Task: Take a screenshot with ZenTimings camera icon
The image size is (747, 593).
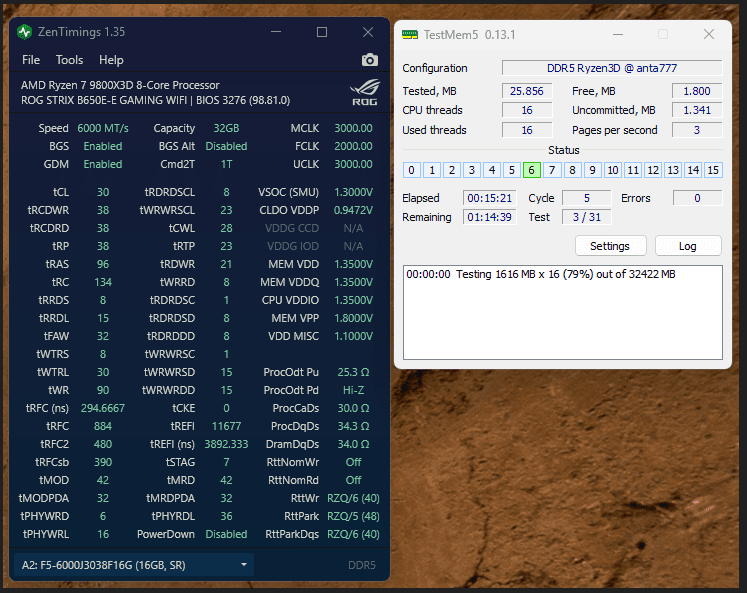Action: coord(369,60)
